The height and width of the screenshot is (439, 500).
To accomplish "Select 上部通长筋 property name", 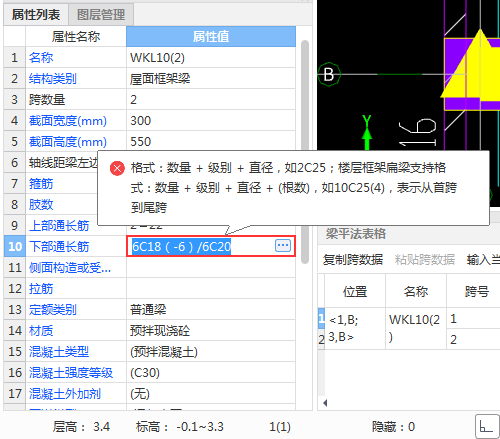I will click(59, 226).
